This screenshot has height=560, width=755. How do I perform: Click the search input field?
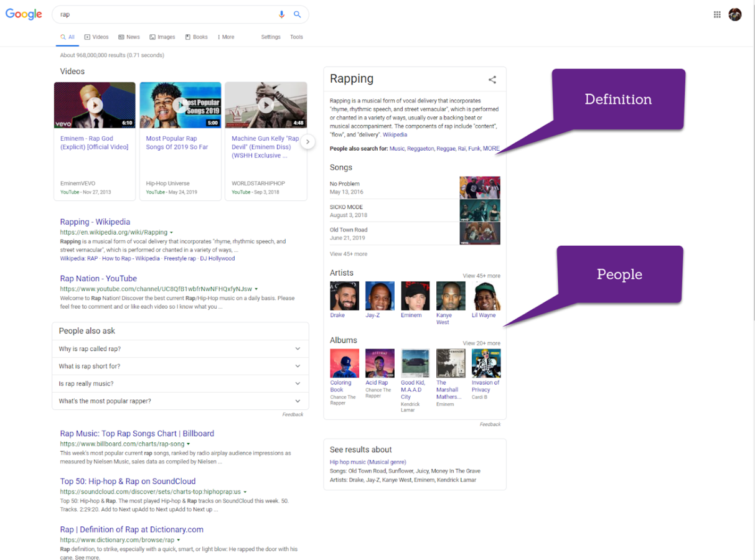(165, 14)
